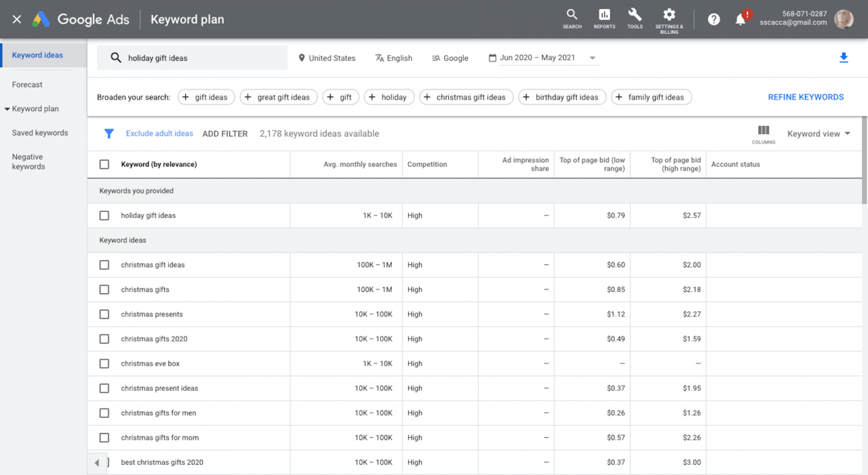Download the keyword plan results
This screenshot has width=868, height=475.
click(x=844, y=58)
